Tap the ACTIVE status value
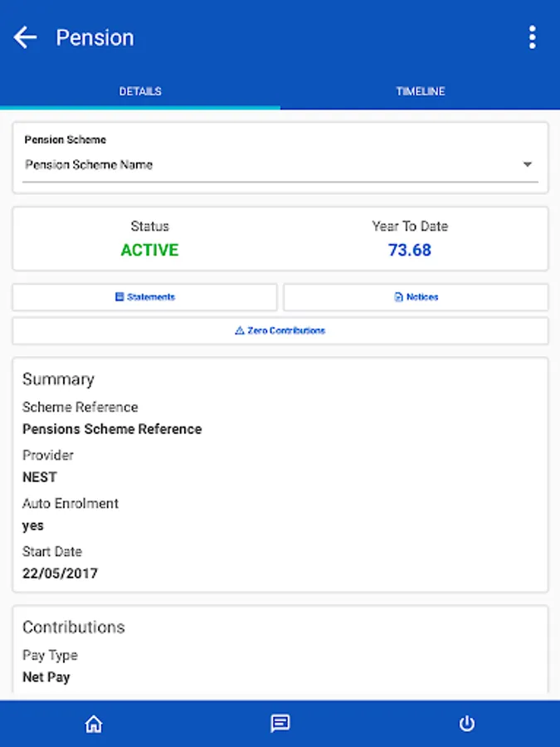 click(149, 250)
